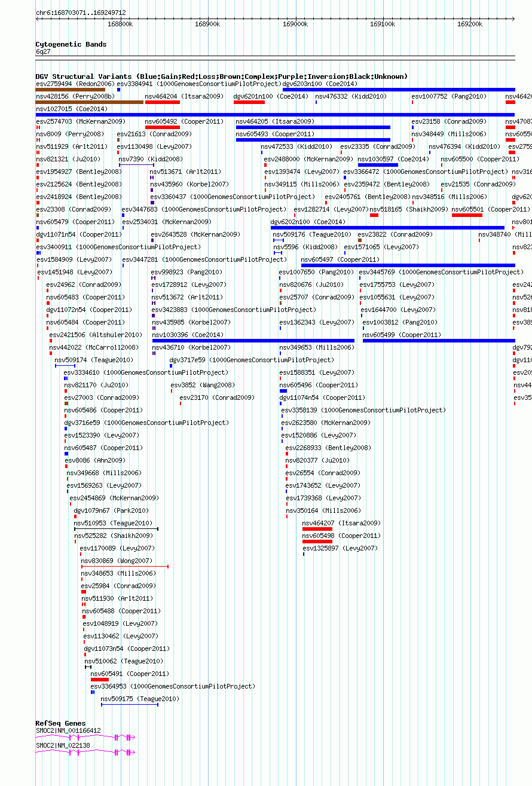Select red bar under nsv464207
The image size is (532, 786).
[317, 529]
